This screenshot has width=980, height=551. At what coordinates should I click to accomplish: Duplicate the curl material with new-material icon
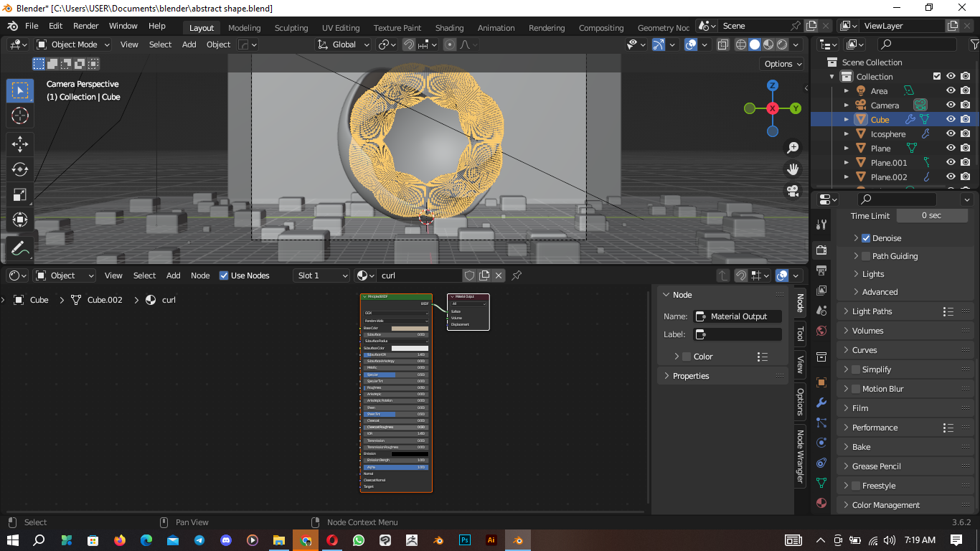pyautogui.click(x=484, y=275)
